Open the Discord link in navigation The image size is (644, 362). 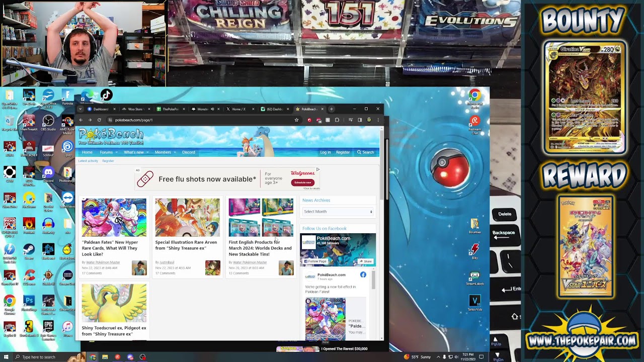tap(189, 152)
